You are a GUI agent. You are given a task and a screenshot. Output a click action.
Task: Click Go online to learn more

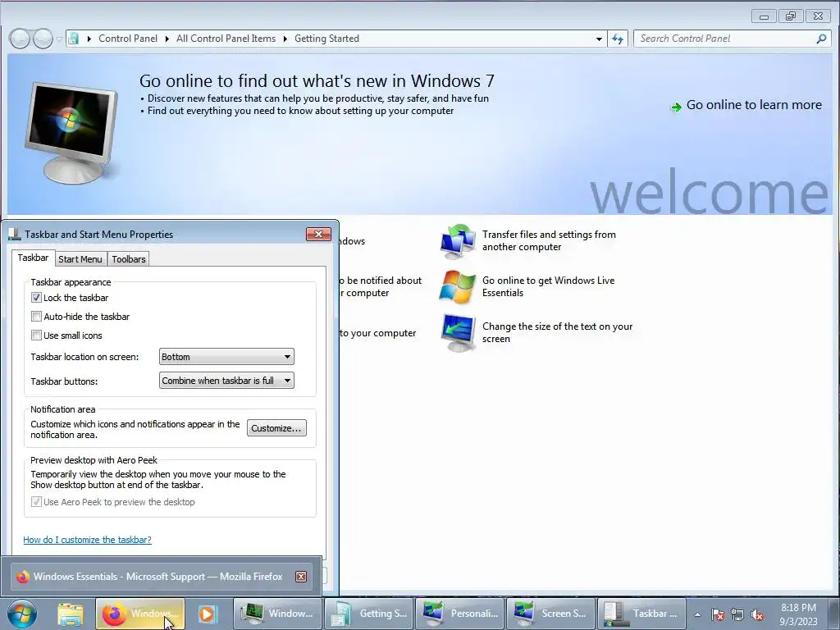[x=754, y=105]
